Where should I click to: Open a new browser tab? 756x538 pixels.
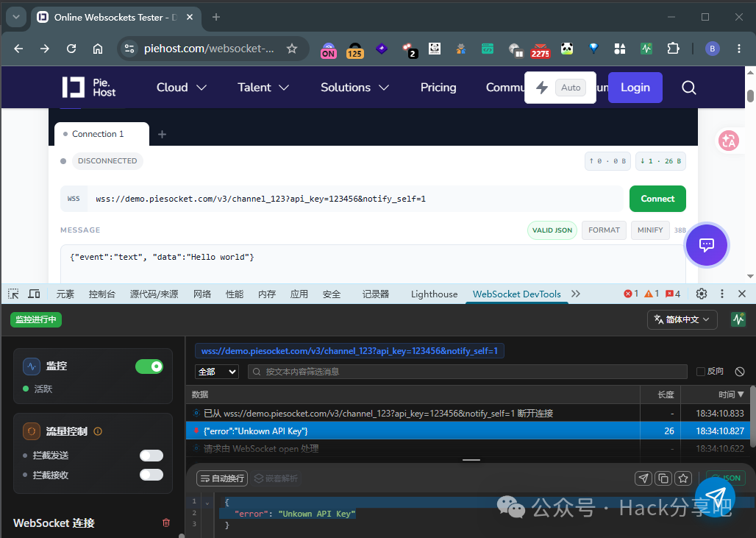[216, 18]
